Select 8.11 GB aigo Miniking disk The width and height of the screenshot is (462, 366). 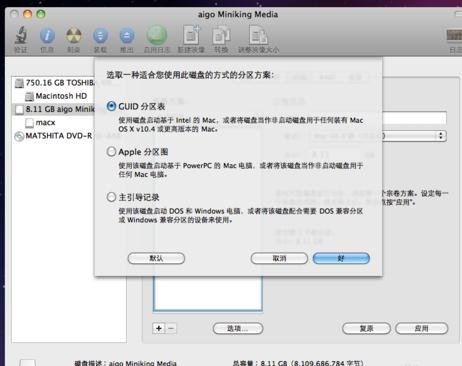click(54, 109)
